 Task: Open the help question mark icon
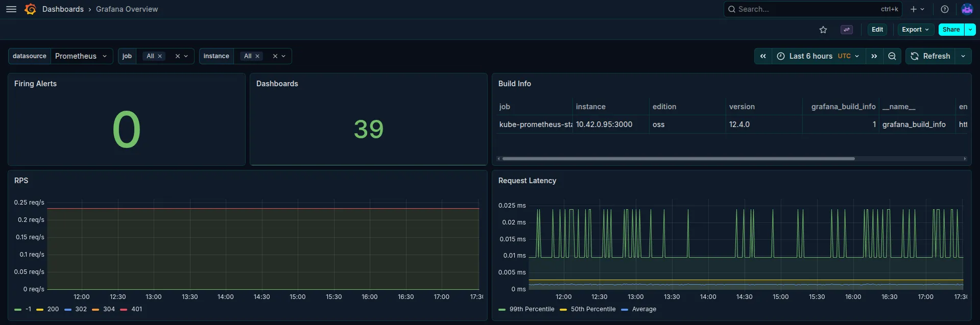[945, 9]
